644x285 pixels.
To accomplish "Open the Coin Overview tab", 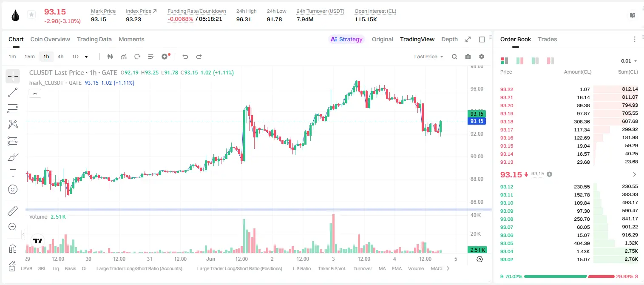I will click(x=50, y=39).
